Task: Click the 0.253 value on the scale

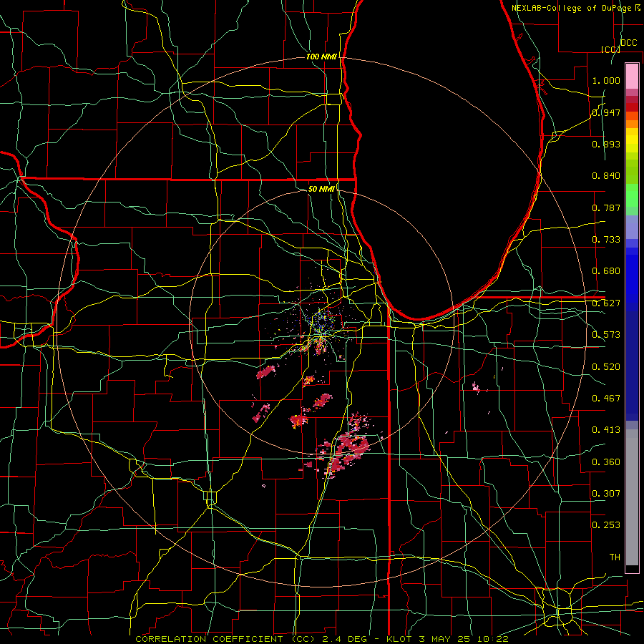Action: 606,525
